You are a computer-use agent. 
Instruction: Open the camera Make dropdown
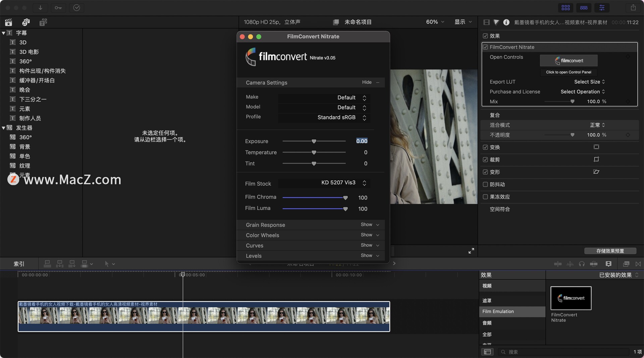click(324, 97)
